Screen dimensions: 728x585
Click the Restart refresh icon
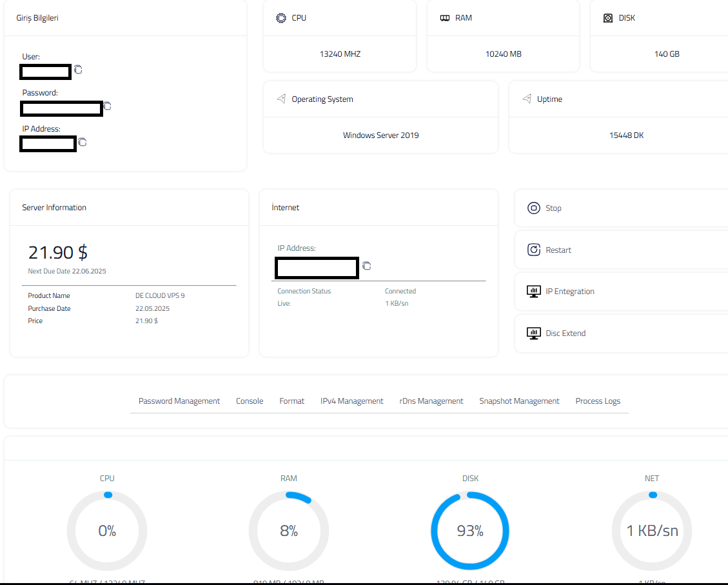coord(534,250)
